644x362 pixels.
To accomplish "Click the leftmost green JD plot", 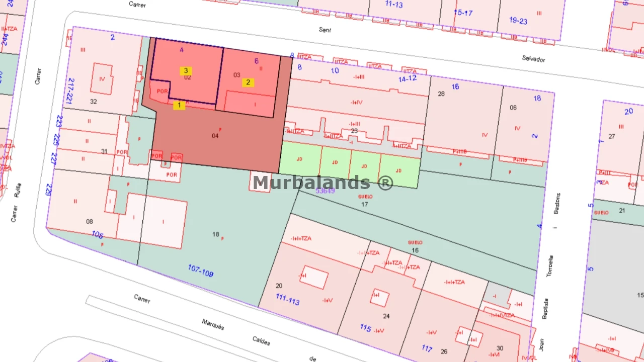I will pyautogui.click(x=300, y=159).
